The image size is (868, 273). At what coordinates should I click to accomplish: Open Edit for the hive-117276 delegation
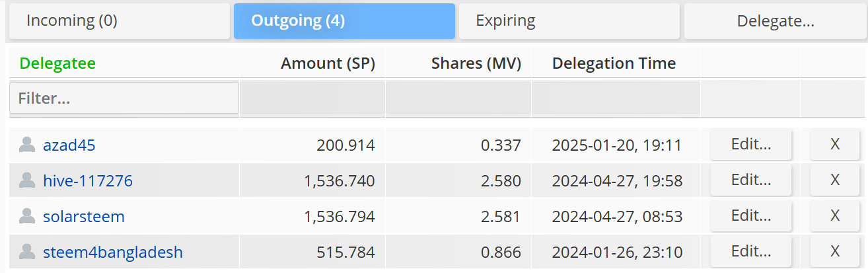751,180
